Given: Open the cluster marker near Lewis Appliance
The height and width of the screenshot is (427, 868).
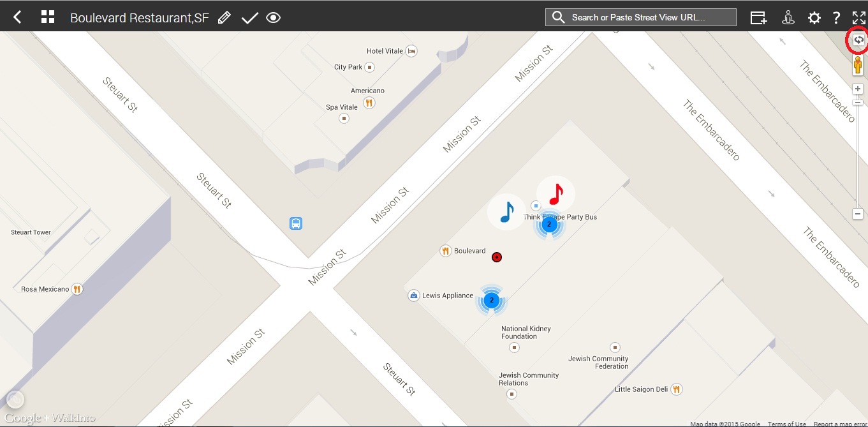Looking at the screenshot, I should pos(490,300).
